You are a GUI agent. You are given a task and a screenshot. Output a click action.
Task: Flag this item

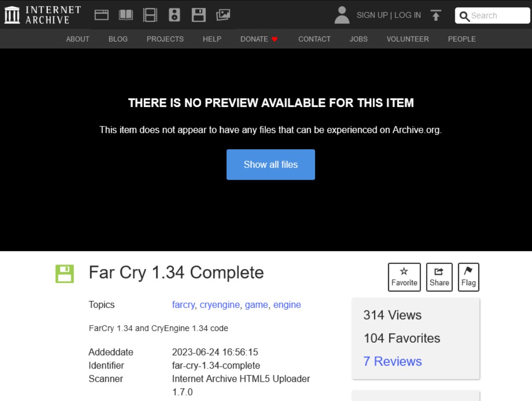[468, 277]
